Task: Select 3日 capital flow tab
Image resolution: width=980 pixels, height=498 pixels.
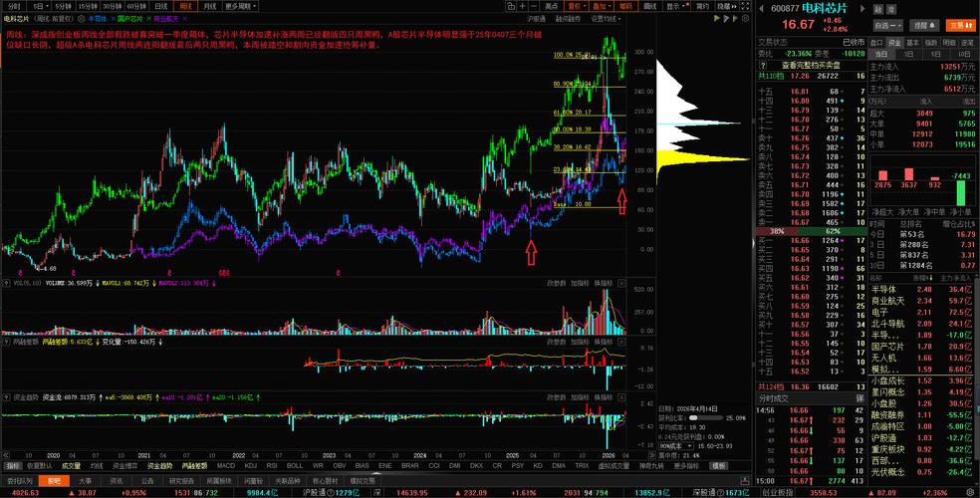Action: point(910,55)
